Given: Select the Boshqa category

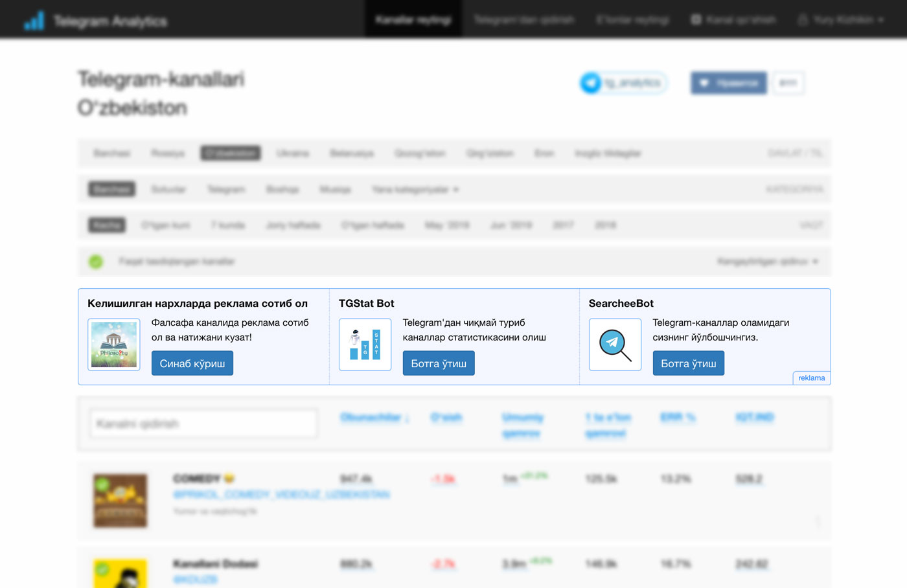Looking at the screenshot, I should click(x=282, y=190).
